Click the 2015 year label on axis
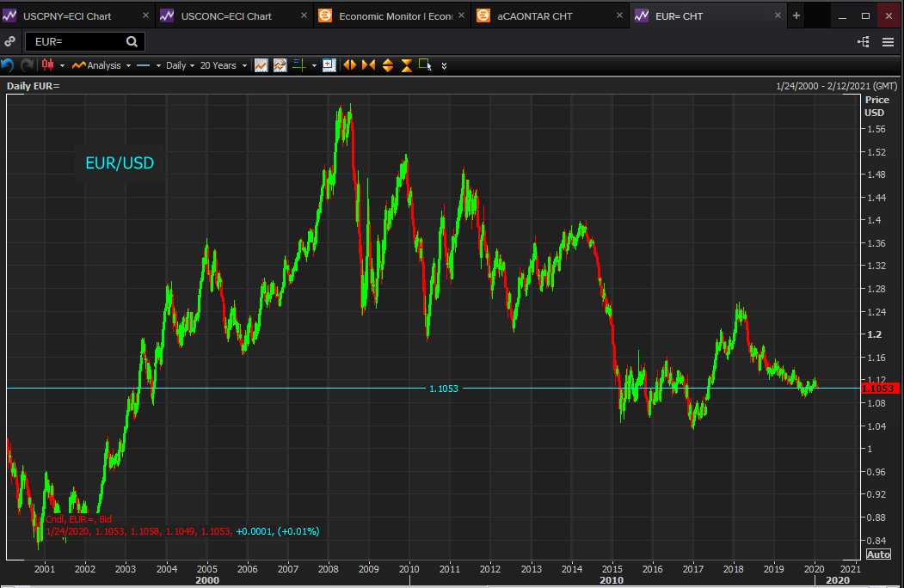This screenshot has height=588, width=904. pos(612,569)
